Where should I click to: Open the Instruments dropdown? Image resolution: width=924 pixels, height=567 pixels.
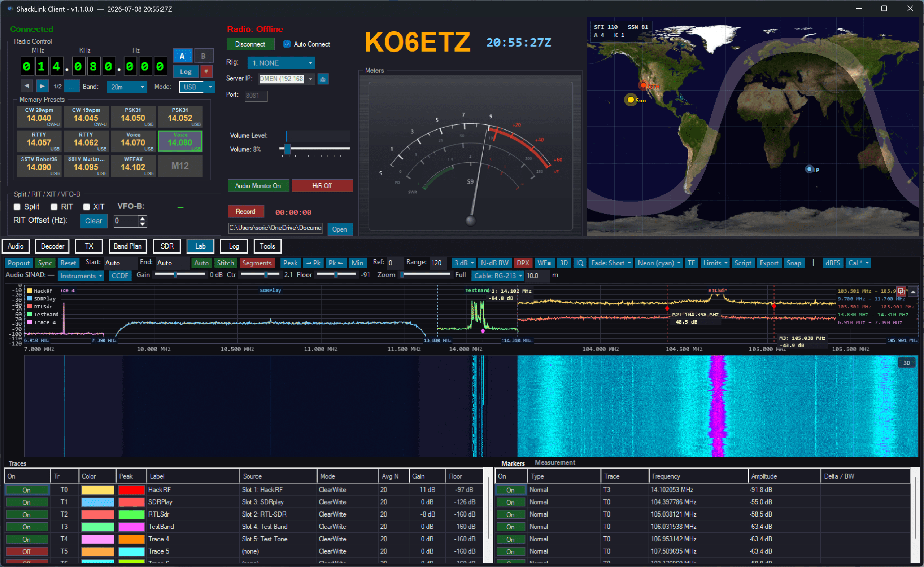click(80, 276)
